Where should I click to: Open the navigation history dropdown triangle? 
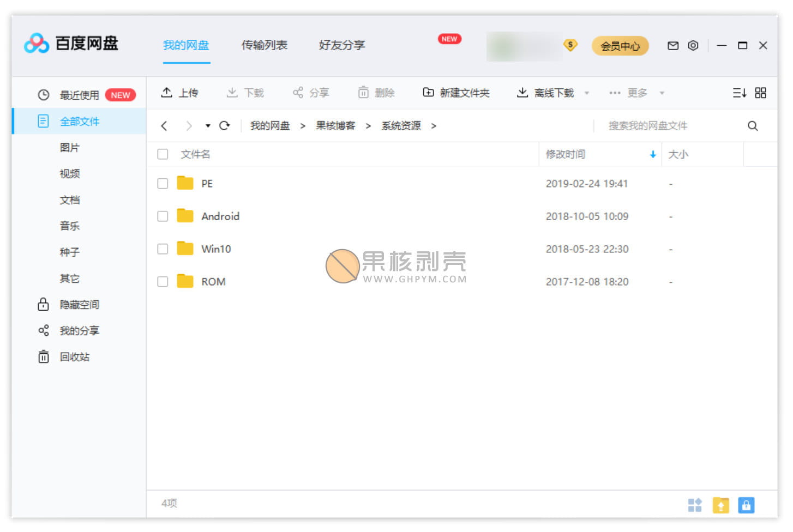tap(208, 126)
